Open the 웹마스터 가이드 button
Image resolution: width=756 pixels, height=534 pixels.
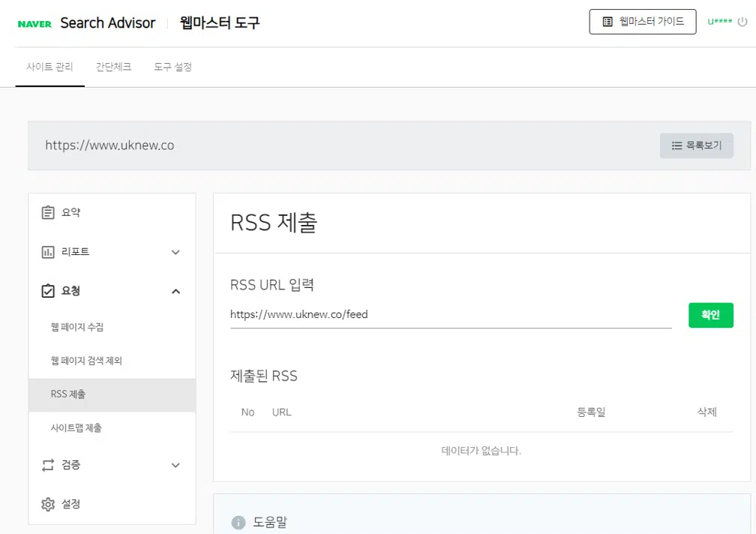tap(642, 22)
